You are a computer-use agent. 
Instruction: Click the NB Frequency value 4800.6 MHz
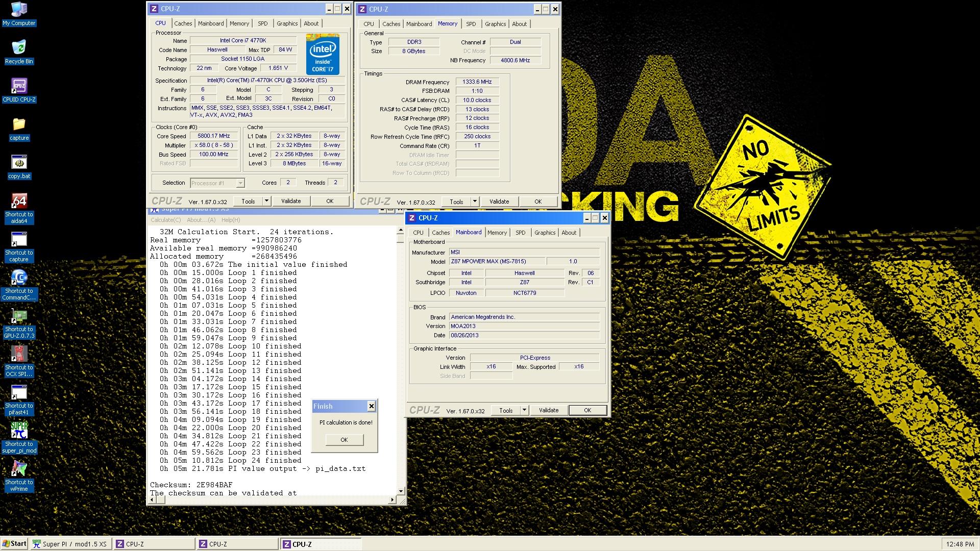coord(516,60)
